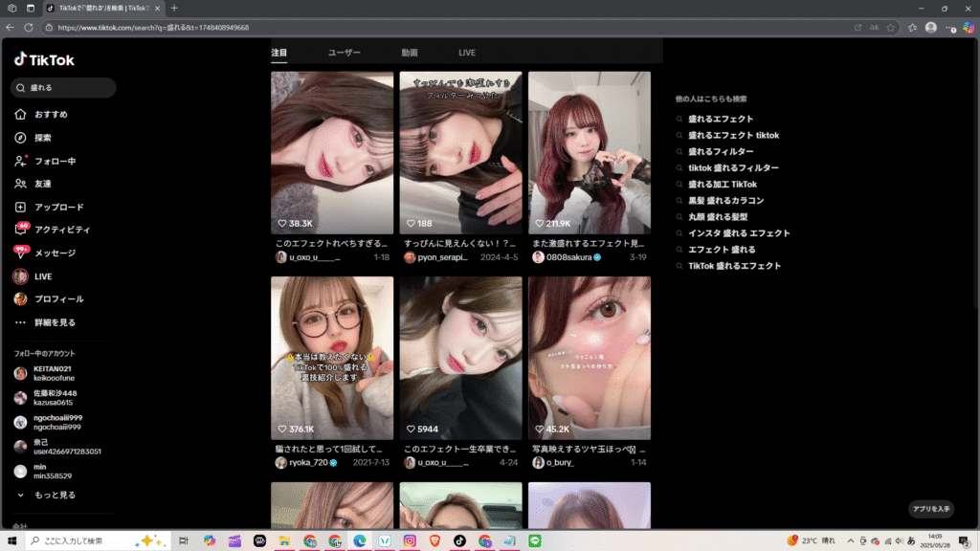Search suggestion TikTok 盛れるエフェクト
Viewport: 980px width, 551px height.
(x=734, y=266)
